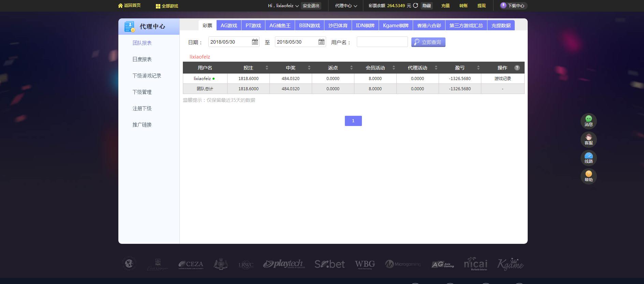Screen dimensions: 644x284
Task: Refresh the lottery balance
Action: (x=415, y=5)
